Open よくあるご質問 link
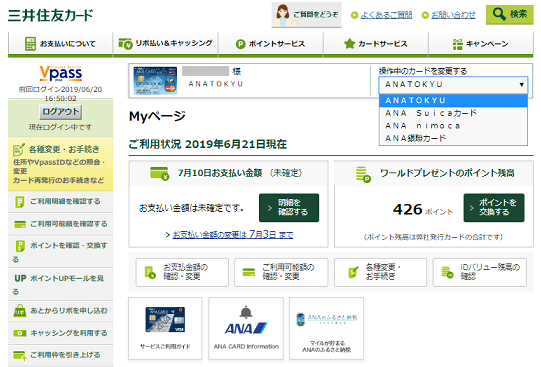The height and width of the screenshot is (367, 541). click(386, 15)
